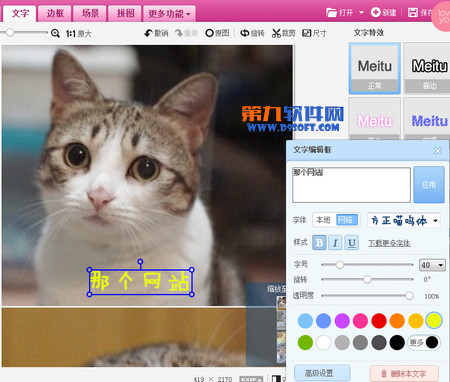The width and height of the screenshot is (450, 382).
Task: Open the 更多 custom color picker
Action: (424, 342)
